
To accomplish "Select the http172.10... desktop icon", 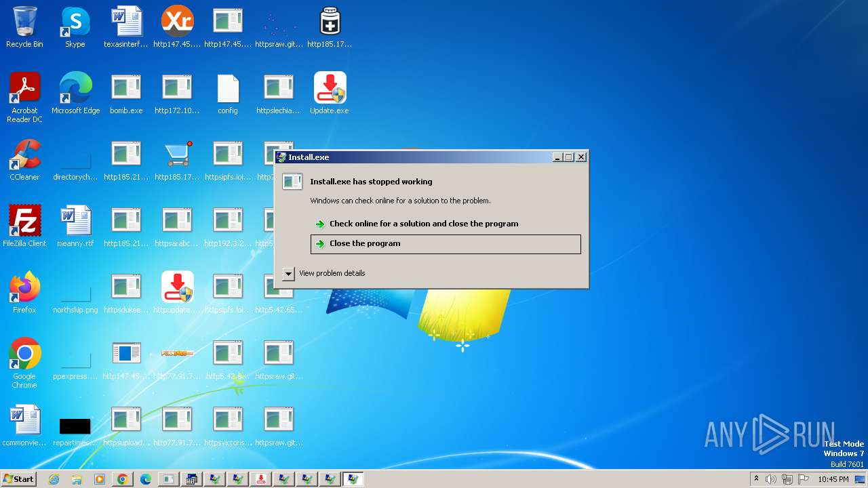I will tap(177, 94).
